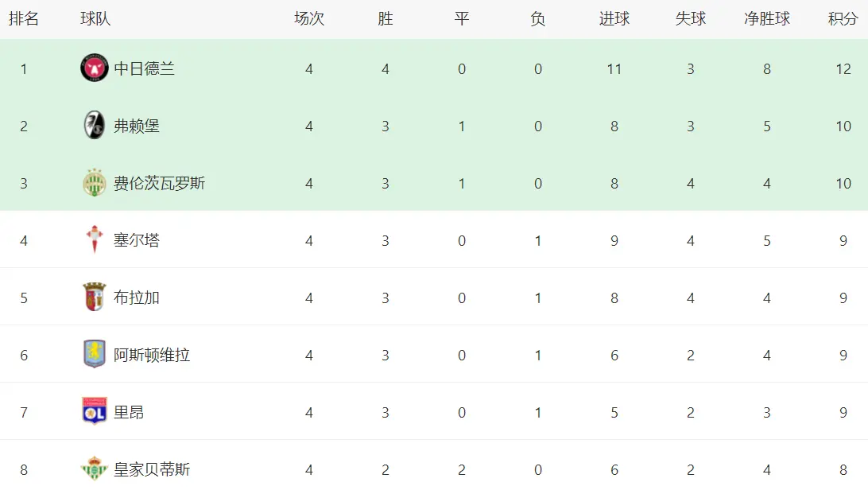
Task: Click the 失球 column header
Action: click(x=690, y=19)
